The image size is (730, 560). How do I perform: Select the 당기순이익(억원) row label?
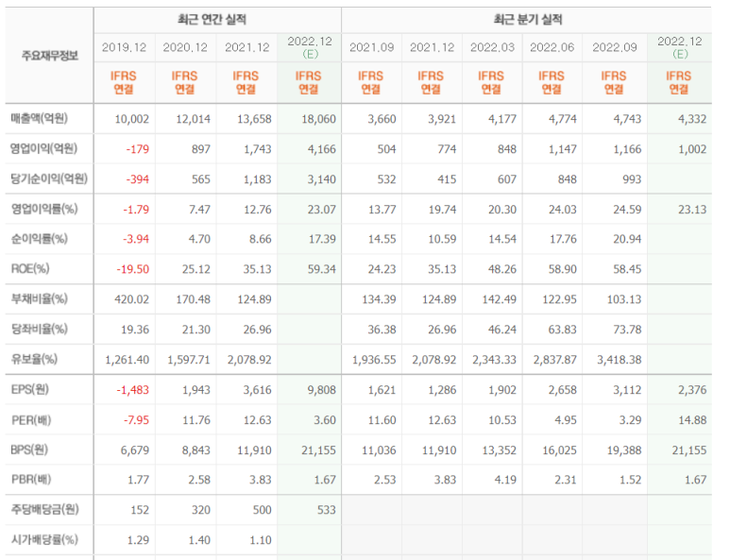49,178
